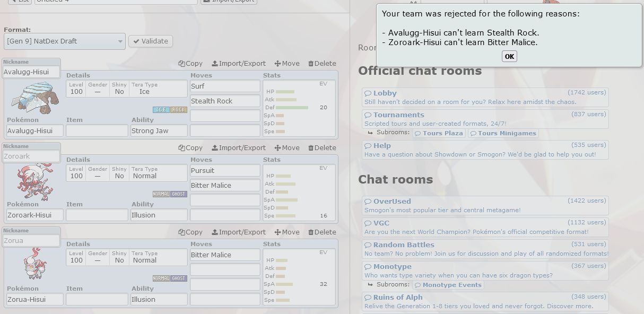Join the Ruins of Alph chat room
The width and height of the screenshot is (644, 314).
tap(485, 301)
